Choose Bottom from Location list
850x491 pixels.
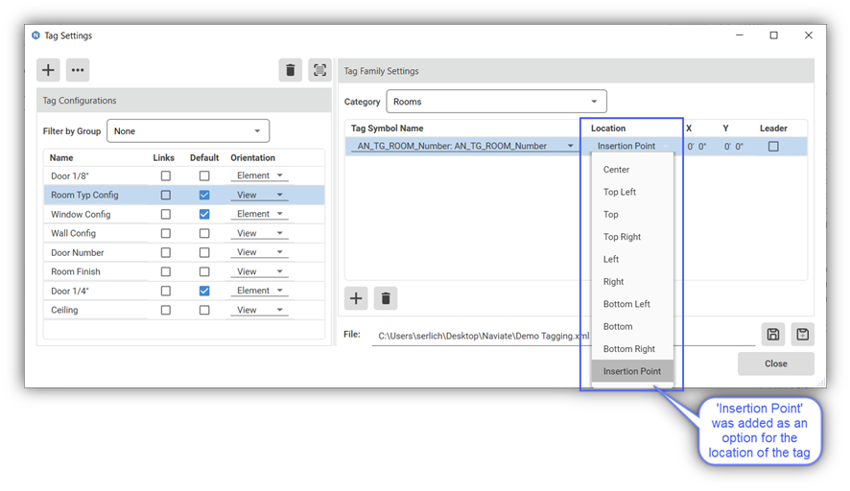point(633,327)
